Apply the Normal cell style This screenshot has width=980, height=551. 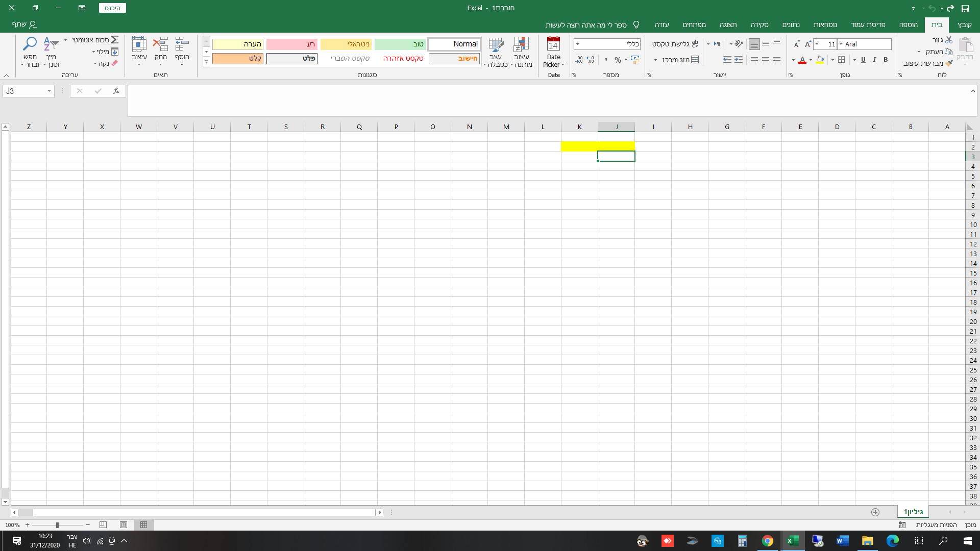454,44
